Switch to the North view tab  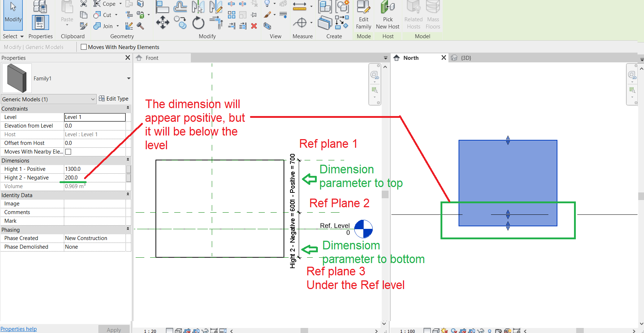(x=411, y=58)
